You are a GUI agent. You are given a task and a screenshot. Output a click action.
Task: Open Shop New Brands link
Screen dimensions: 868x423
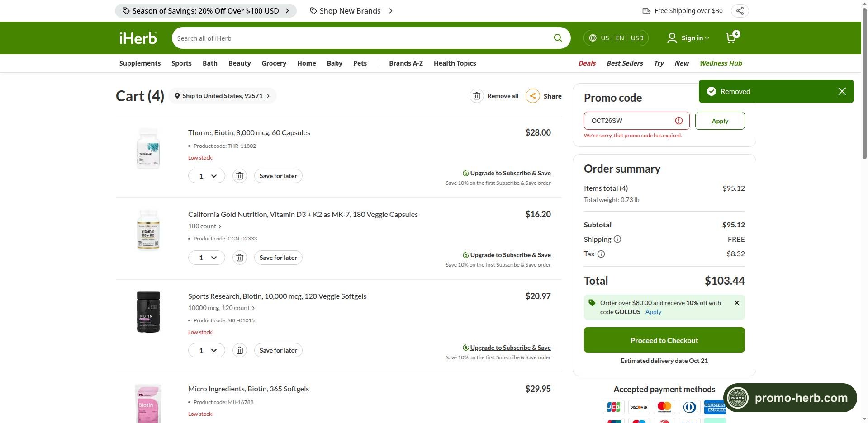(x=351, y=11)
